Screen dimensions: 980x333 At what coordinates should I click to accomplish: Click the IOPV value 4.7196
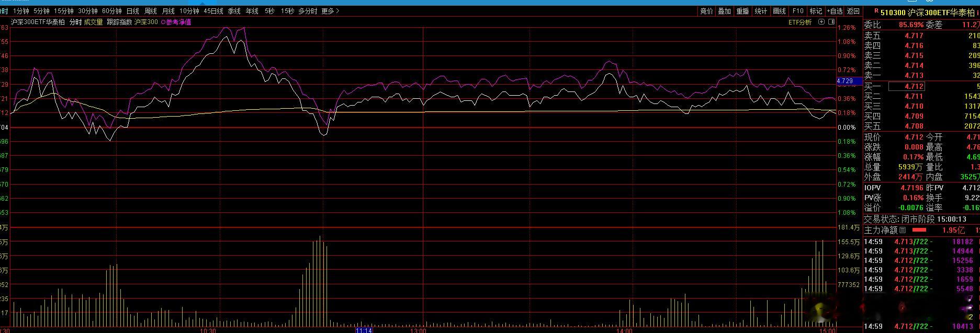pos(912,188)
